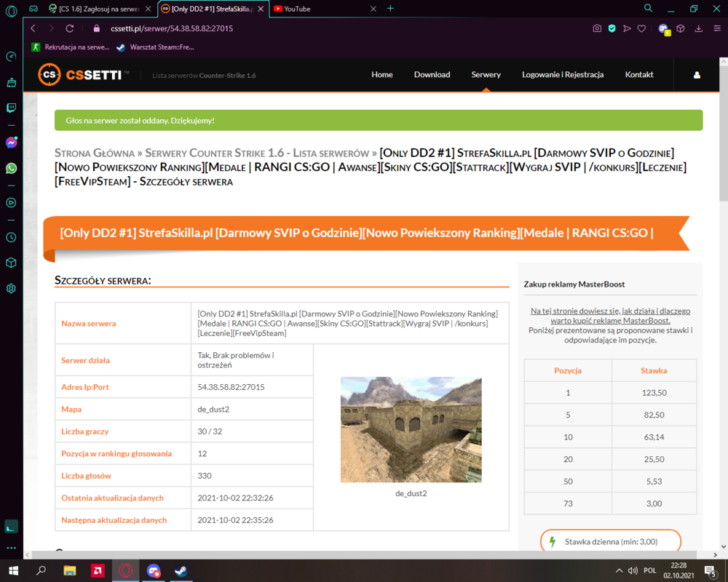
Task: Open the GX Corner gamepad icon
Action: pyautogui.click(x=33, y=8)
